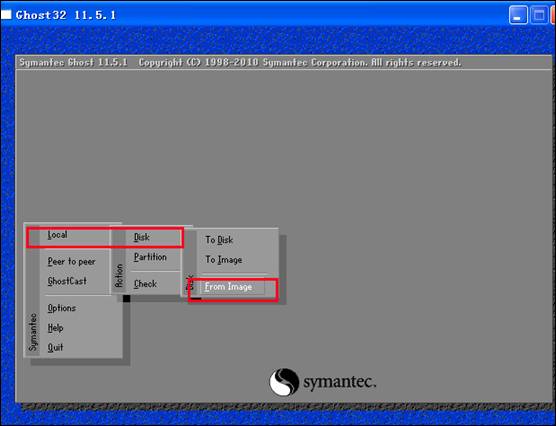Select the Local menu item
Viewport: 556px width, 426px height.
pos(57,235)
